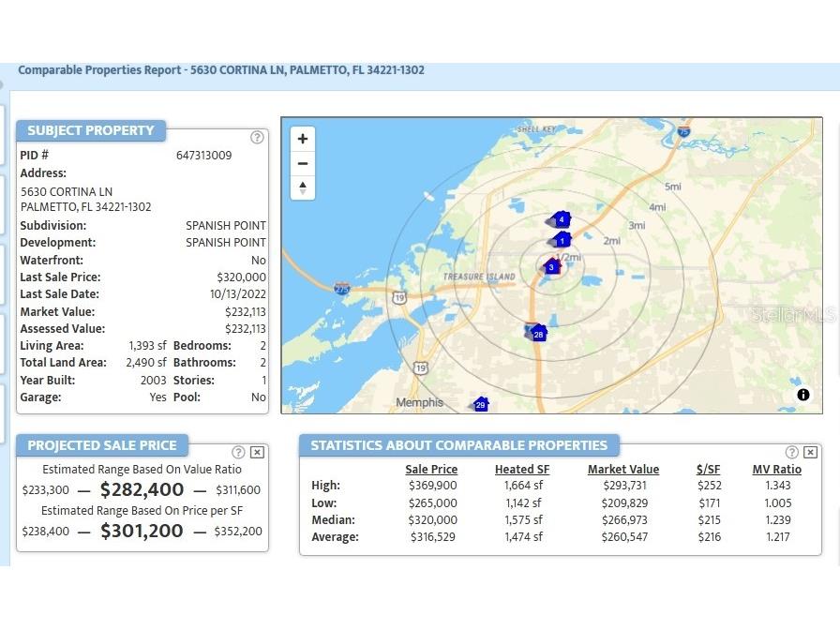
Task: Click map marker for comparable property 4
Action: 561,219
